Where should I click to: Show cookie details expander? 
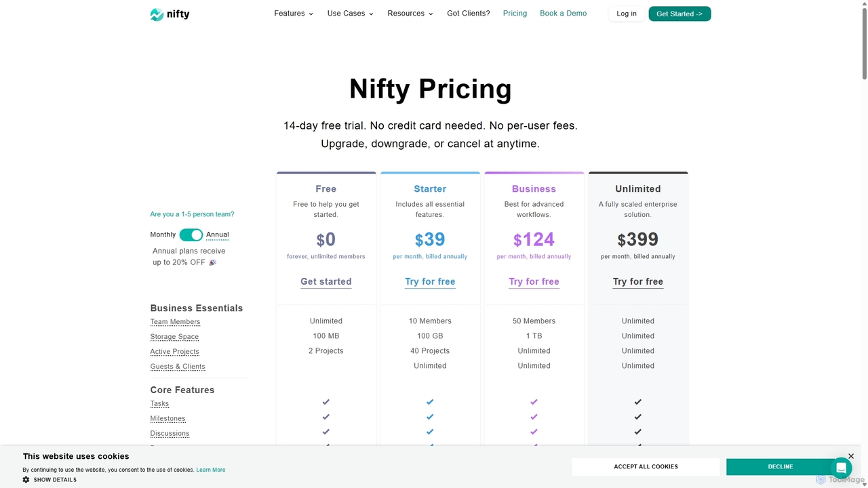[x=50, y=480]
